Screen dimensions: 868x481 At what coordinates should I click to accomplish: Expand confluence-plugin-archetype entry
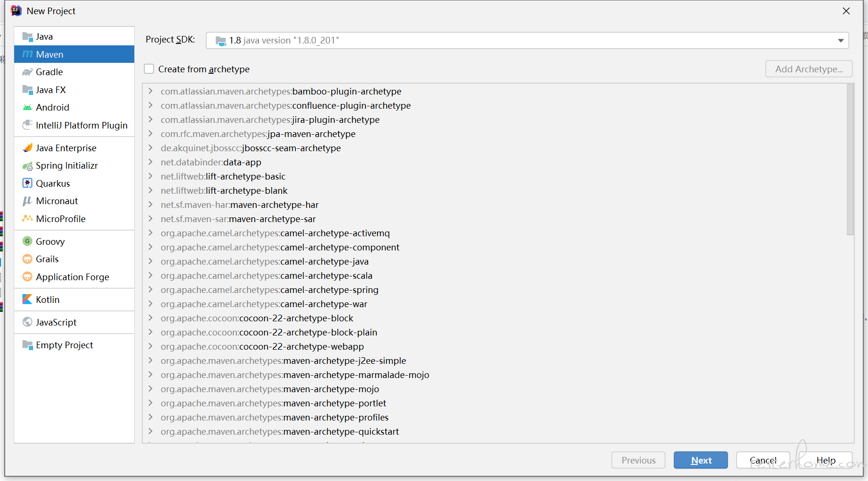pyautogui.click(x=150, y=105)
